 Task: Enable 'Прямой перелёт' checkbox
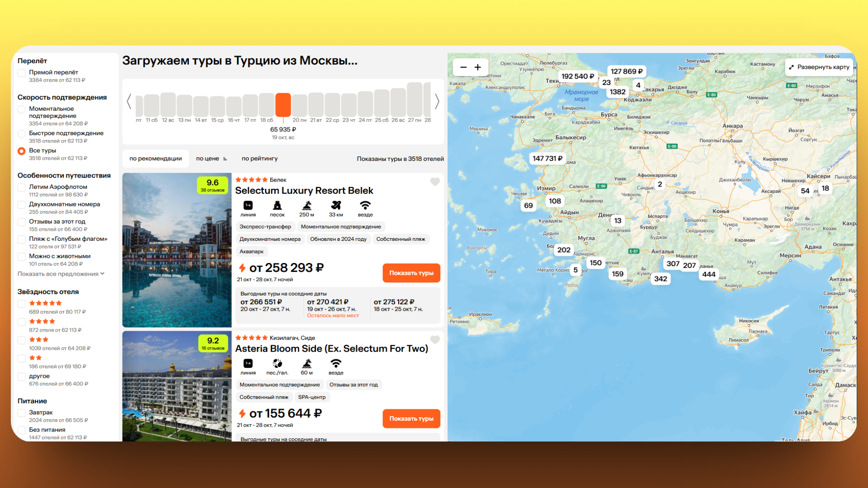click(21, 73)
